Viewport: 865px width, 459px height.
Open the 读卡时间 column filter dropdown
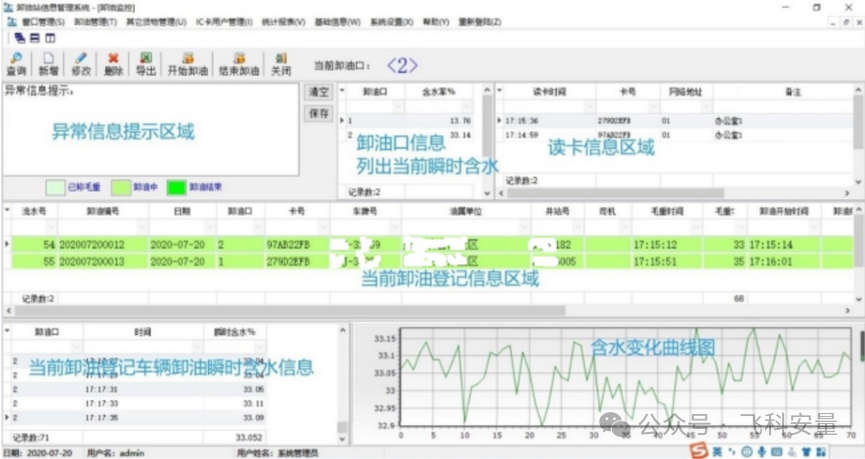click(589, 105)
